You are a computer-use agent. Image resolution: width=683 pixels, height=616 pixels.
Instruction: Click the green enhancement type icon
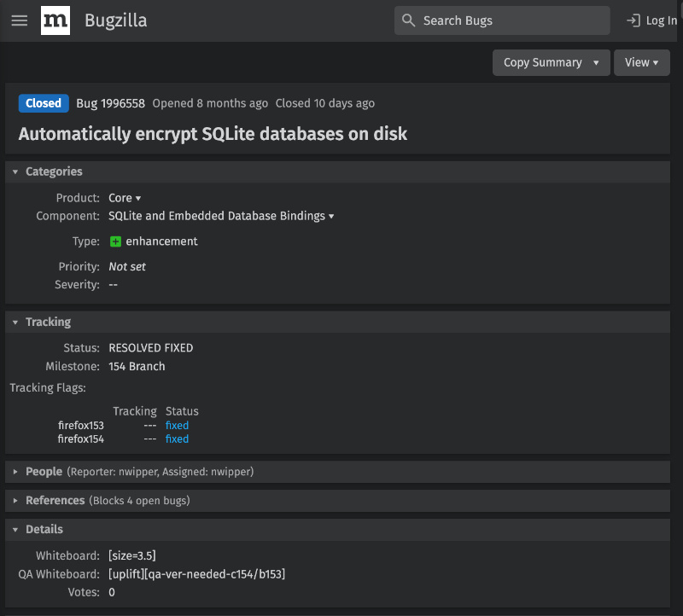pyautogui.click(x=115, y=241)
